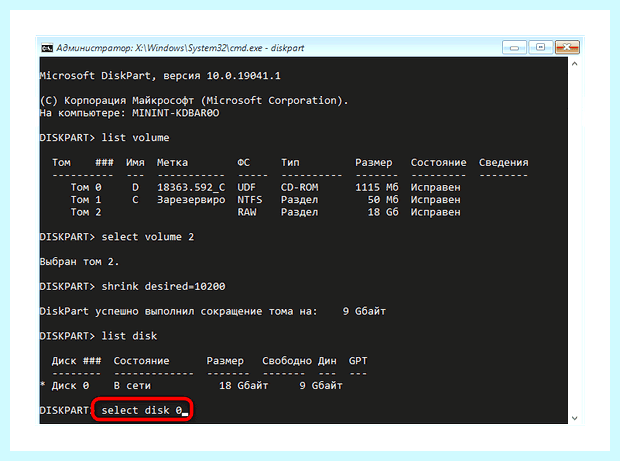Close the cmd.exe diskpart window

coord(567,47)
